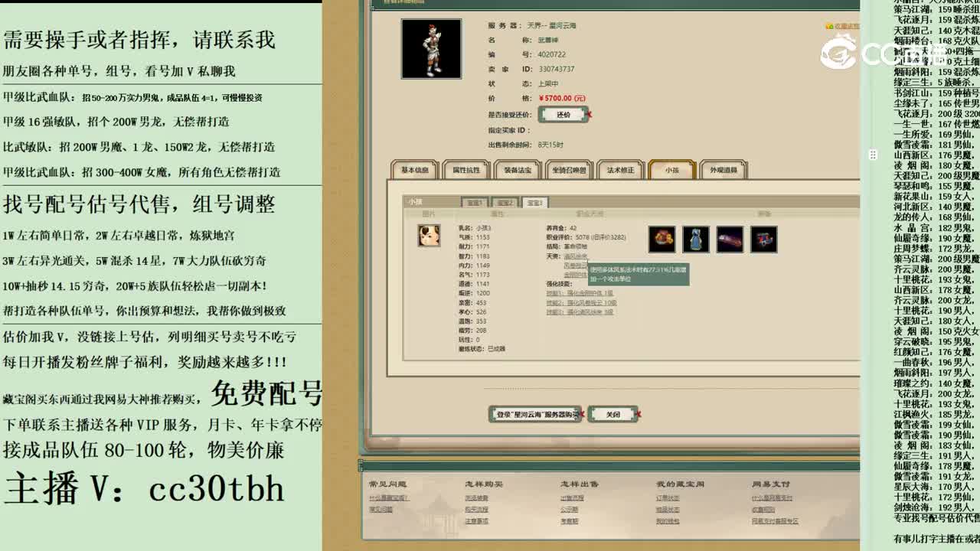
Task: Click the 免费配号 large text
Action: click(266, 393)
